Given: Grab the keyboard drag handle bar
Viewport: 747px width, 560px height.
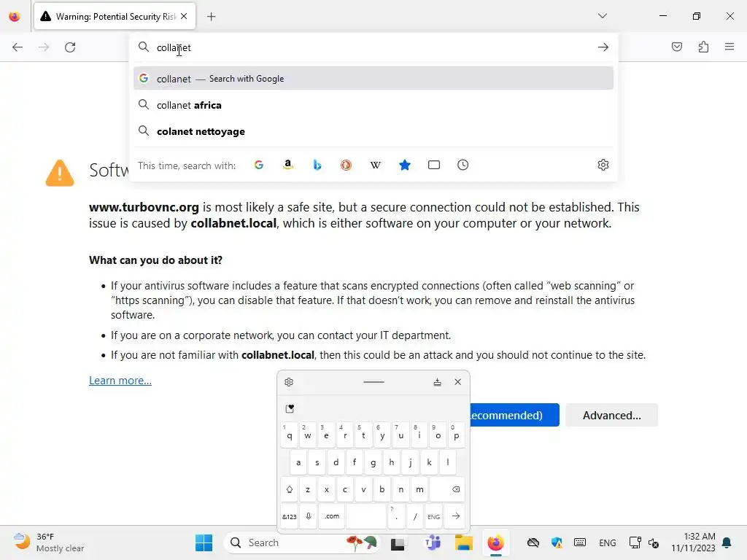Looking at the screenshot, I should [x=373, y=382].
